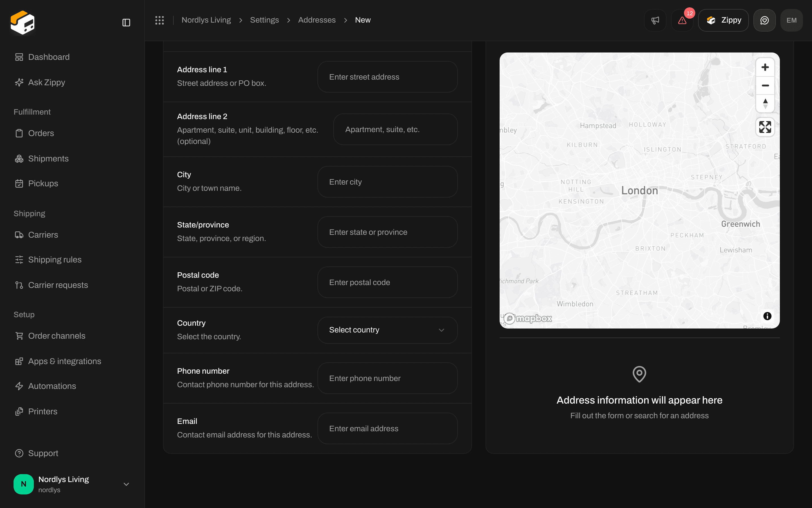Click the Mapbox logo on map
This screenshot has width=812, height=508.
point(528,318)
